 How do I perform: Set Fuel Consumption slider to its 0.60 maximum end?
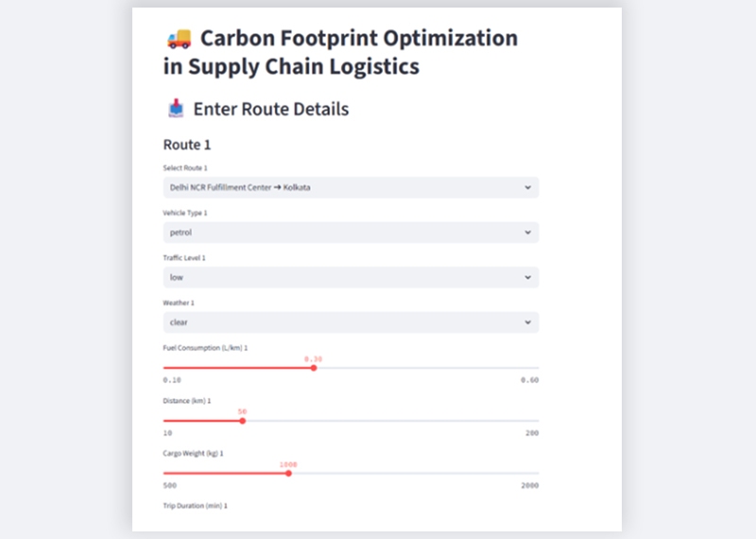click(x=539, y=368)
